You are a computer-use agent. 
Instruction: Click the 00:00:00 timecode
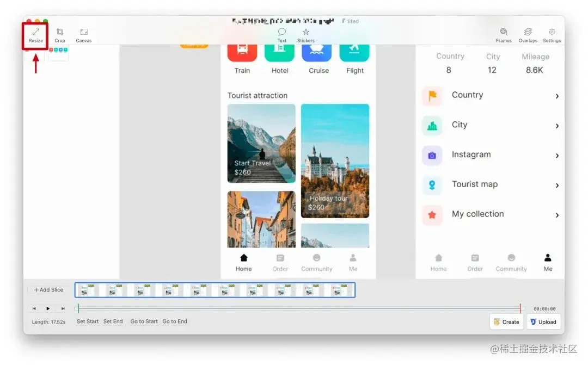click(544, 309)
